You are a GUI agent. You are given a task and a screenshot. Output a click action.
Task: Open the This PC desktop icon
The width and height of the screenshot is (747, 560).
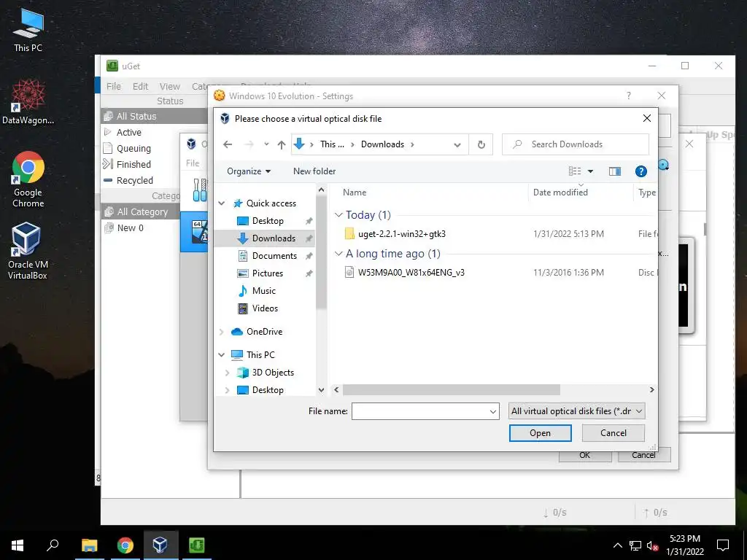tap(28, 29)
